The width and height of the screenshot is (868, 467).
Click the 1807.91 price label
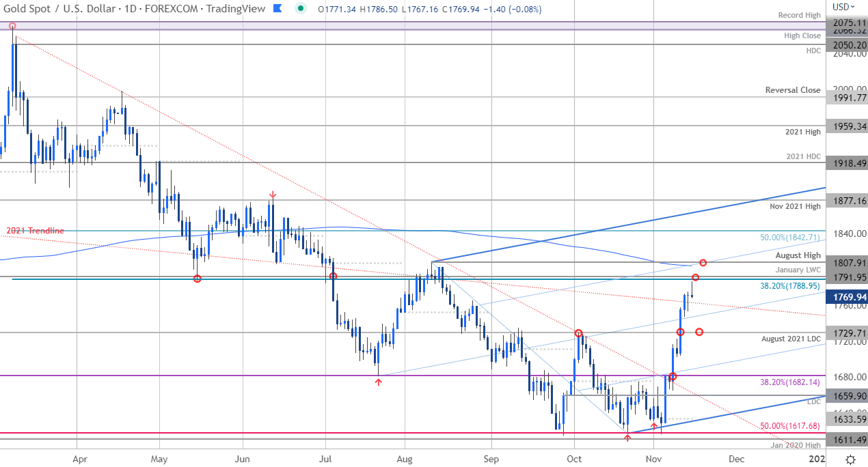[846, 262]
